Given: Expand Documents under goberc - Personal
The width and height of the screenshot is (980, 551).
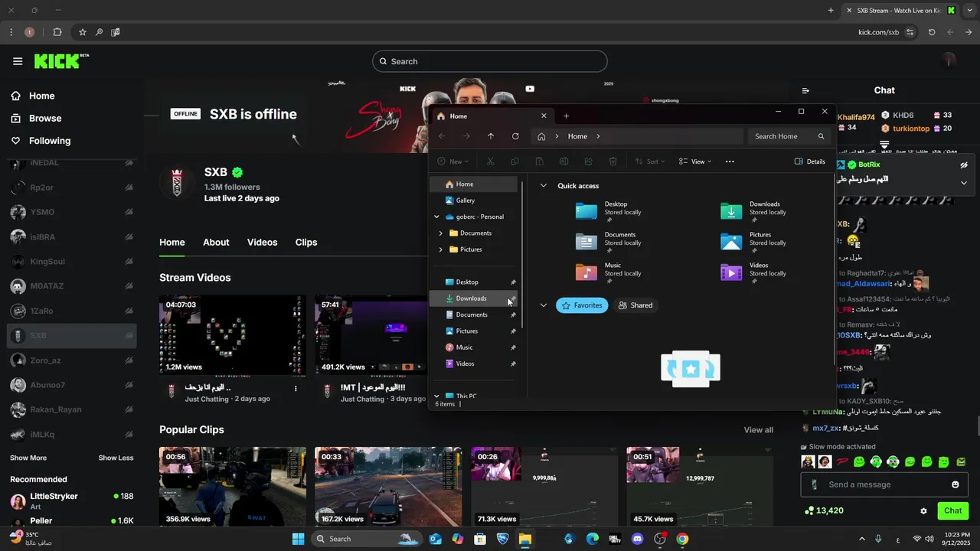Looking at the screenshot, I should point(440,233).
